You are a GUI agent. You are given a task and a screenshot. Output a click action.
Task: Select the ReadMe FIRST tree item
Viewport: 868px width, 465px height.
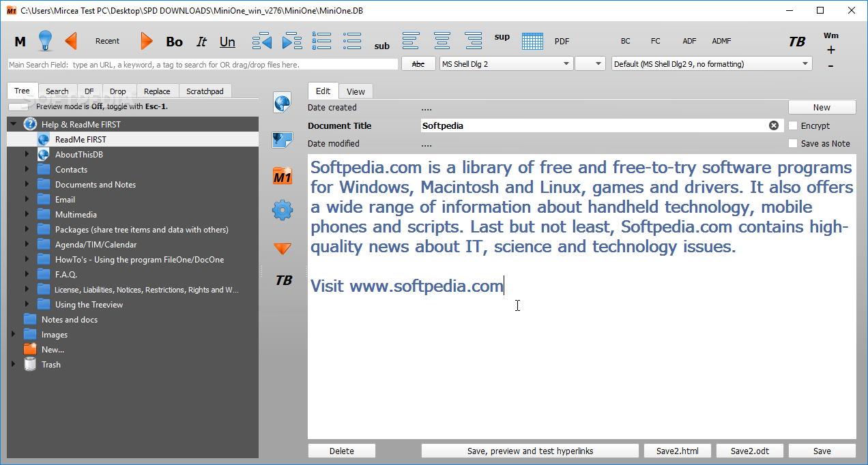81,140
